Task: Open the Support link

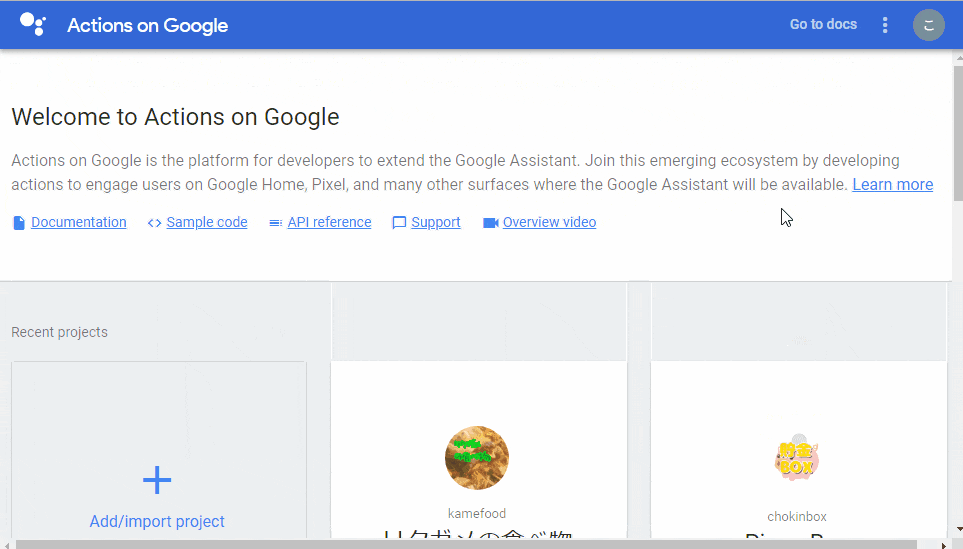Action: pyautogui.click(x=435, y=222)
